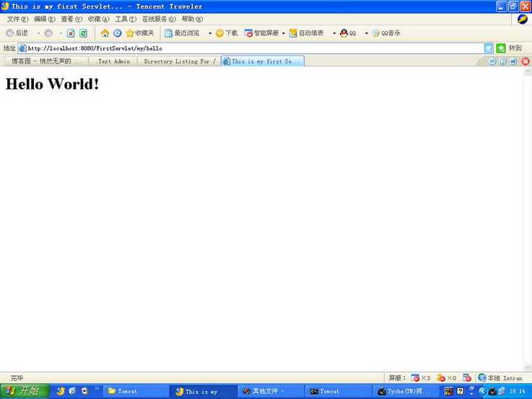Open the View (查看) menu
The image size is (532, 399).
pyautogui.click(x=71, y=19)
